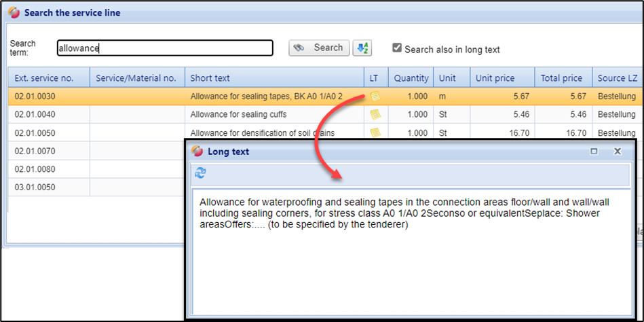Click the Quantity column header
Image resolution: width=644 pixels, height=322 pixels.
tap(411, 78)
